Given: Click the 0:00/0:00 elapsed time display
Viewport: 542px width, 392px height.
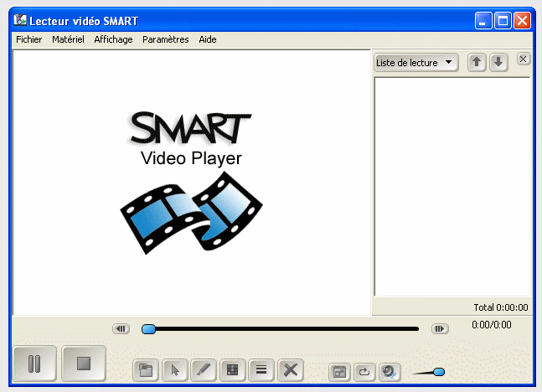Looking at the screenshot, I should pos(492,325).
